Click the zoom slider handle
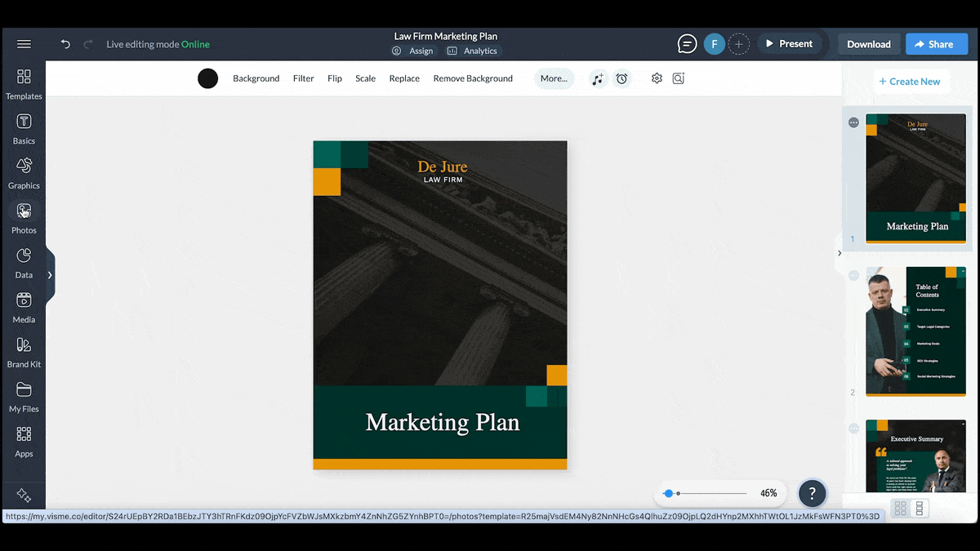The width and height of the screenshot is (980, 551). point(669,493)
